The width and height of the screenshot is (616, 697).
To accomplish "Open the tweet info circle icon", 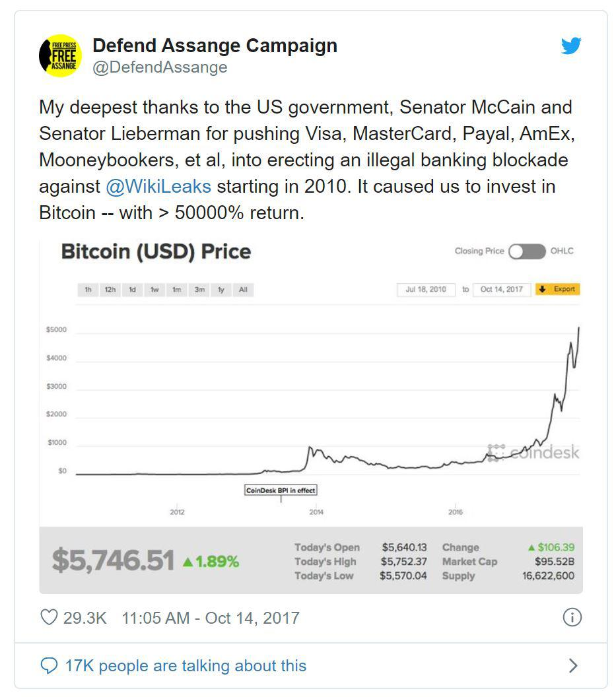I will coord(572,617).
